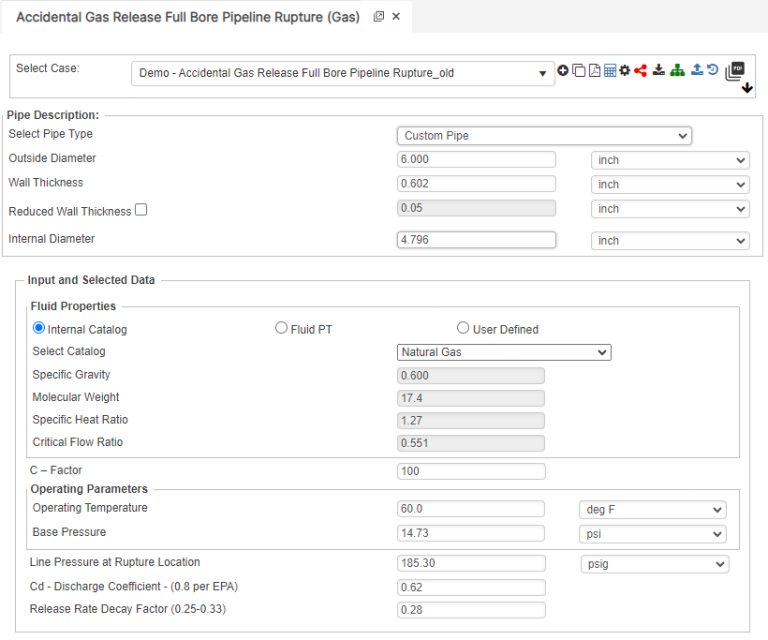The height and width of the screenshot is (640, 768).
Task: Click the Line Pressure at Rupture Location field
Action: click(471, 563)
